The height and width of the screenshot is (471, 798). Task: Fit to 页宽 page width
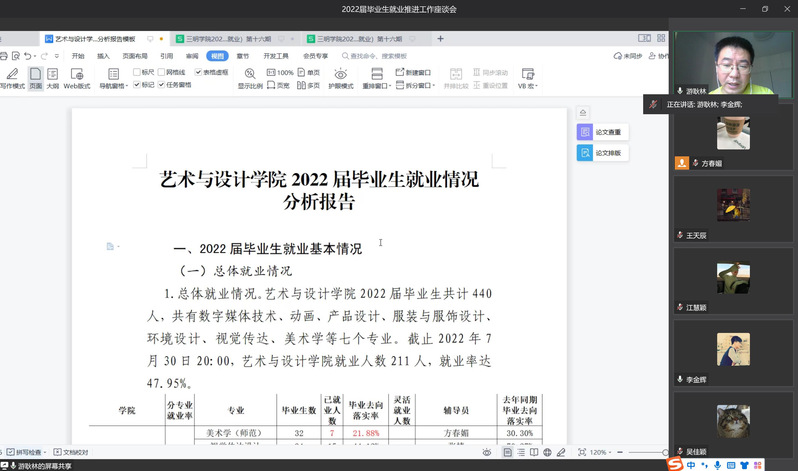pos(278,85)
